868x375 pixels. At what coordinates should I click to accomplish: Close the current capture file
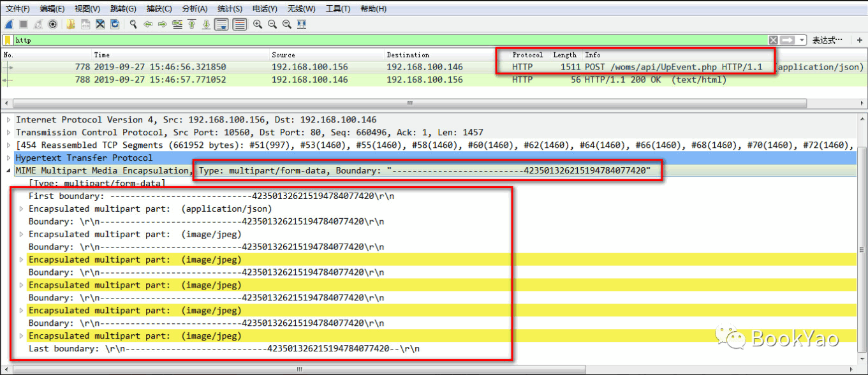coord(99,24)
